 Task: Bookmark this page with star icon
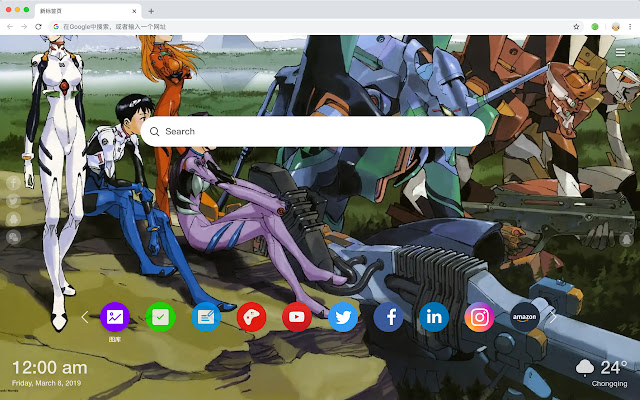click(x=576, y=27)
